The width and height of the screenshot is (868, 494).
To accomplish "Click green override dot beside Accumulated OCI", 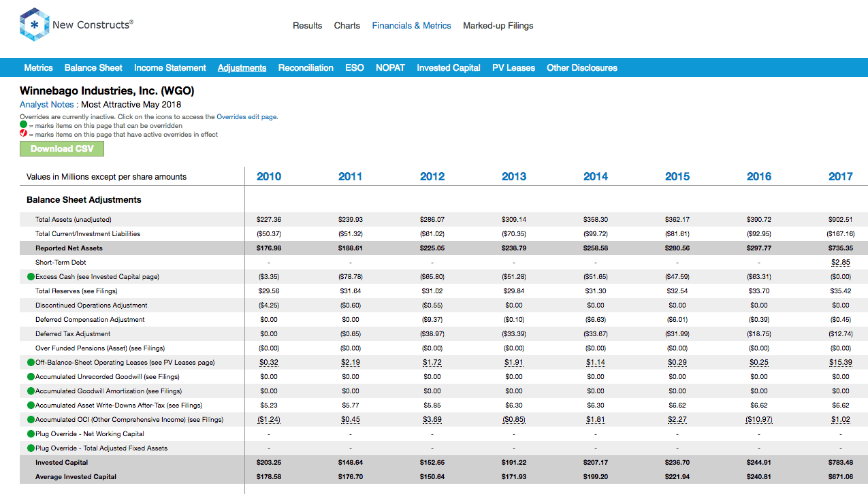I will (x=31, y=420).
